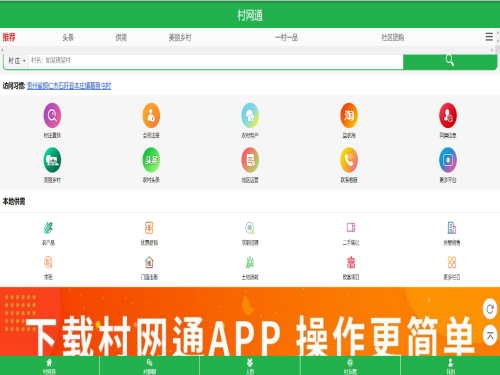Switch to the 推荐 tab
The width and height of the screenshot is (500, 375).
pos(9,37)
